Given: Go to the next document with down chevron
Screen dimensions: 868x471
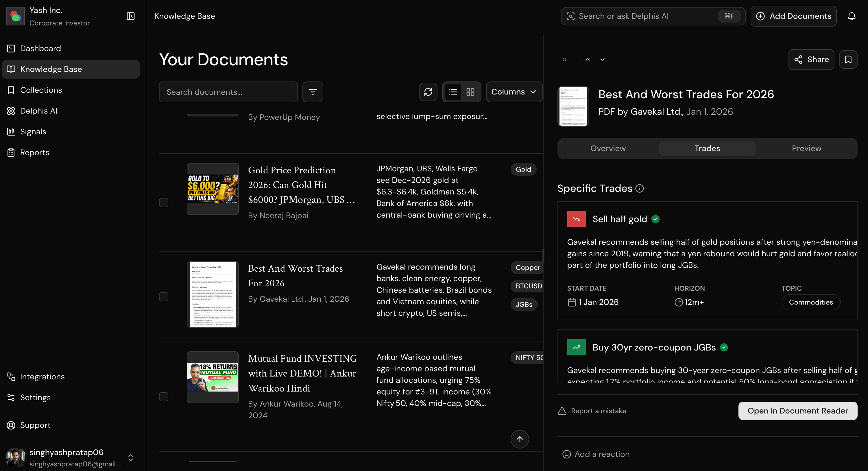Looking at the screenshot, I should pos(603,60).
